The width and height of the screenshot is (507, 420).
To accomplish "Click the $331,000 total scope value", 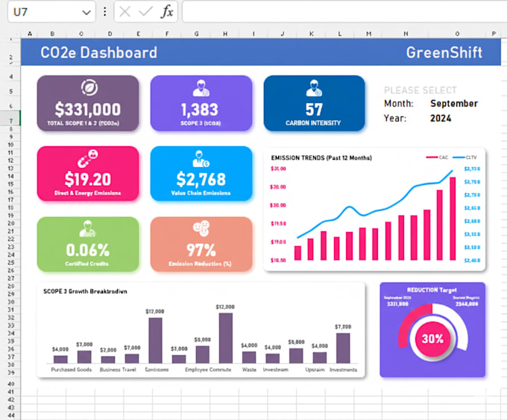I will point(88,110).
